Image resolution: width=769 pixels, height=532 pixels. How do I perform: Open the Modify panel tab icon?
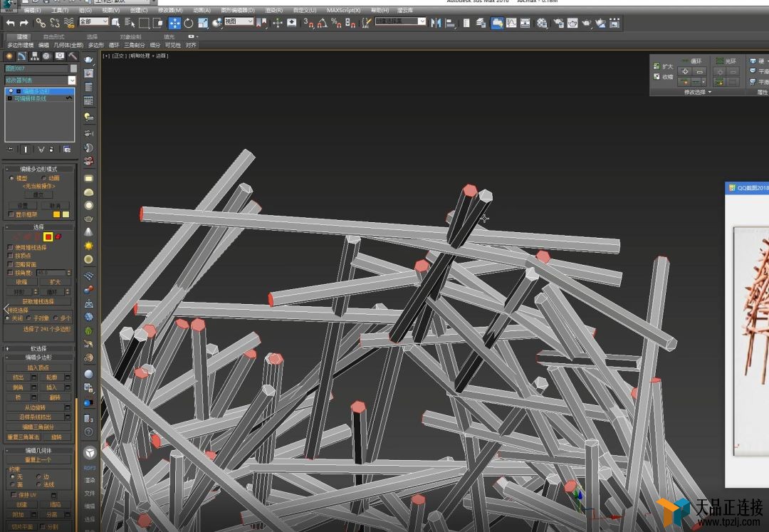pyautogui.click(x=22, y=56)
